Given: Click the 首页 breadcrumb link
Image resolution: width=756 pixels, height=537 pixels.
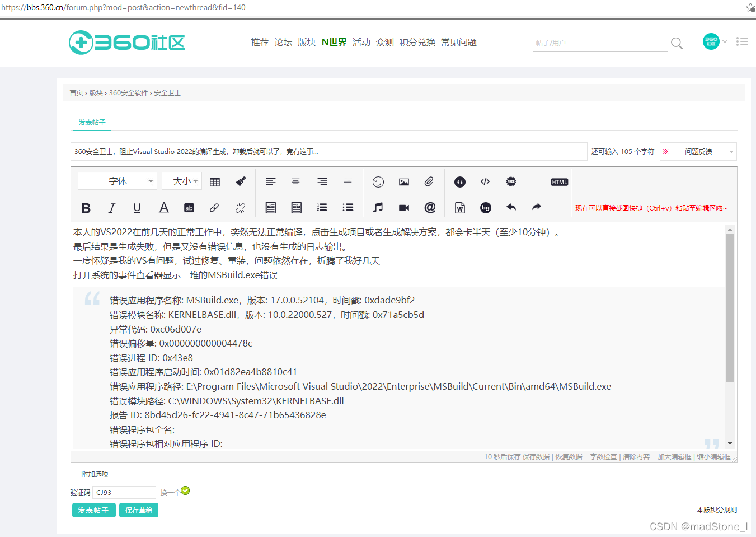Looking at the screenshot, I should [76, 92].
